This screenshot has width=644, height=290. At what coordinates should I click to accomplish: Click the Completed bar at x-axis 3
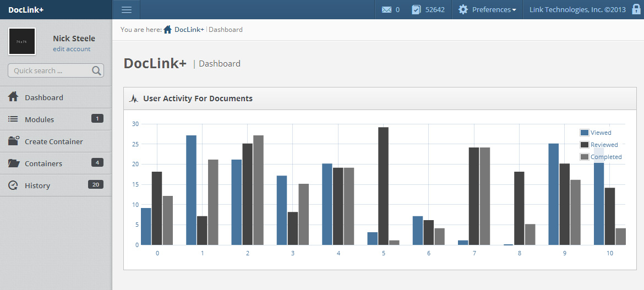(x=303, y=215)
